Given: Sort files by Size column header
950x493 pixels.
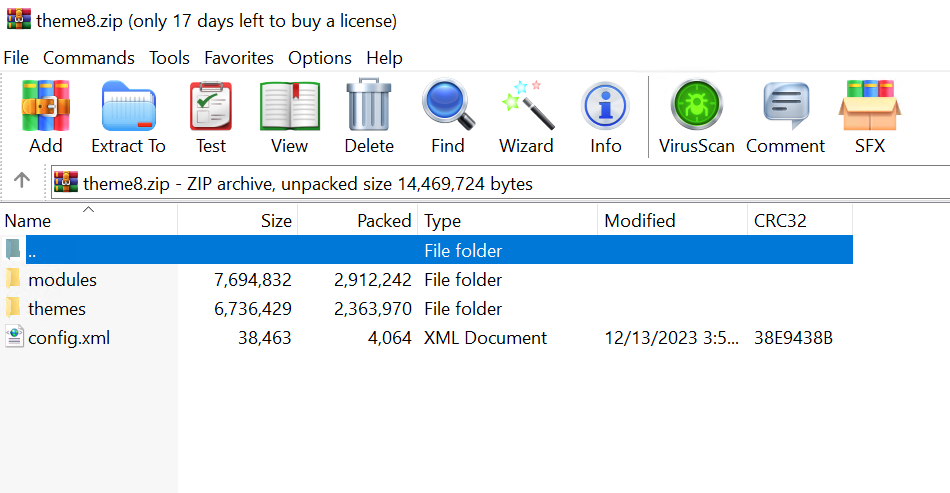Looking at the screenshot, I should (276, 221).
